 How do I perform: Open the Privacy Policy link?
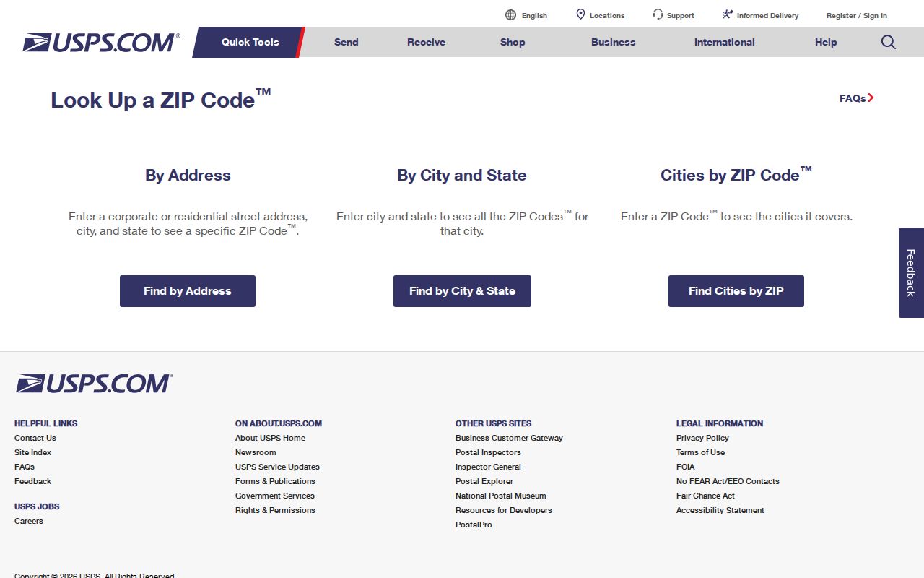pos(702,438)
